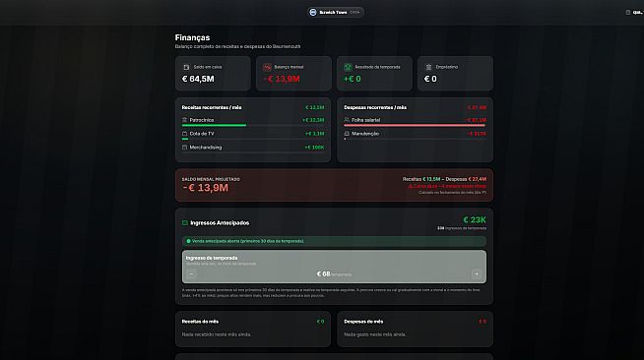Click the club badge icon in header
644x360 pixels.
pyautogui.click(x=313, y=13)
